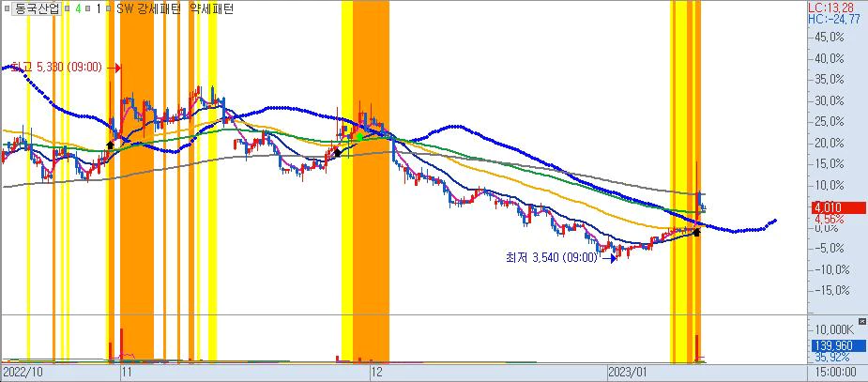Click the 25.0% price axis tick
868x382 pixels.
(829, 122)
